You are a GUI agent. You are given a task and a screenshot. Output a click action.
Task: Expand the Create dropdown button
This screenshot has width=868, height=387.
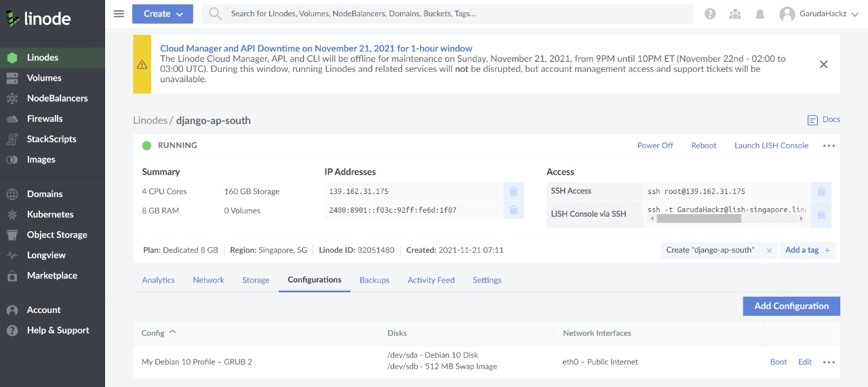click(163, 14)
